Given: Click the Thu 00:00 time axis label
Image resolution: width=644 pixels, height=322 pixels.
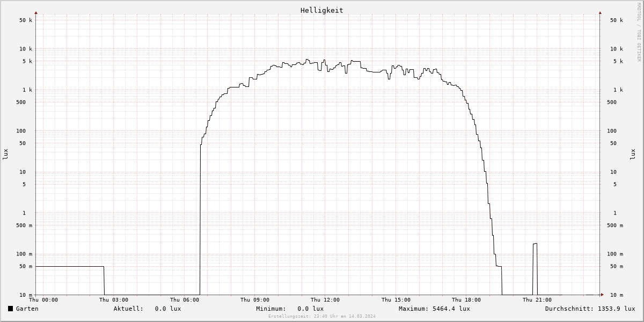Looking at the screenshot, I should pyautogui.click(x=43, y=300).
